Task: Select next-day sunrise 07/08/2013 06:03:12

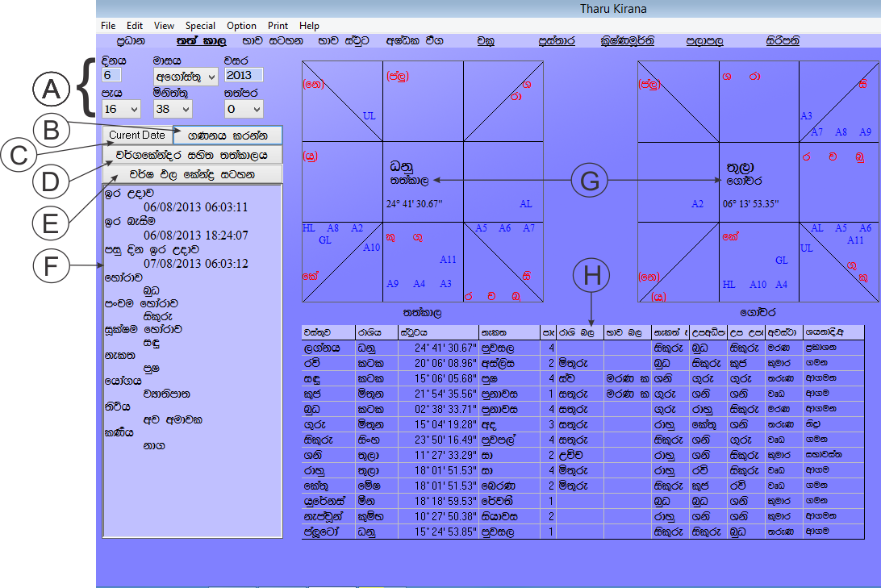Action: 195,264
